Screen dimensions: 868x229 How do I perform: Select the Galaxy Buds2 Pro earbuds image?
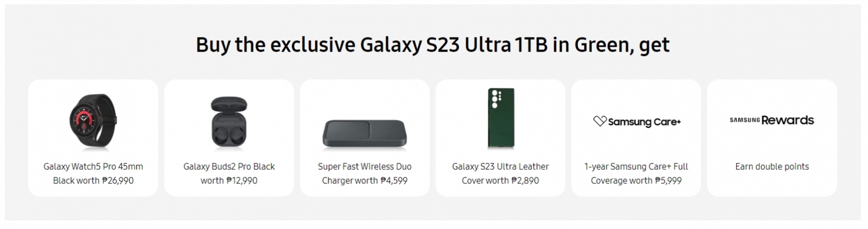(229, 122)
